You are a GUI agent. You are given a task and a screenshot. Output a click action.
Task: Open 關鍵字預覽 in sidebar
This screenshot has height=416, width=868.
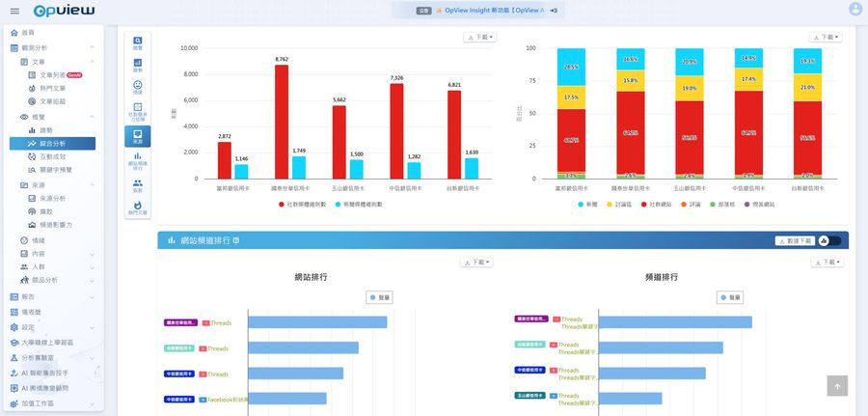coord(55,170)
